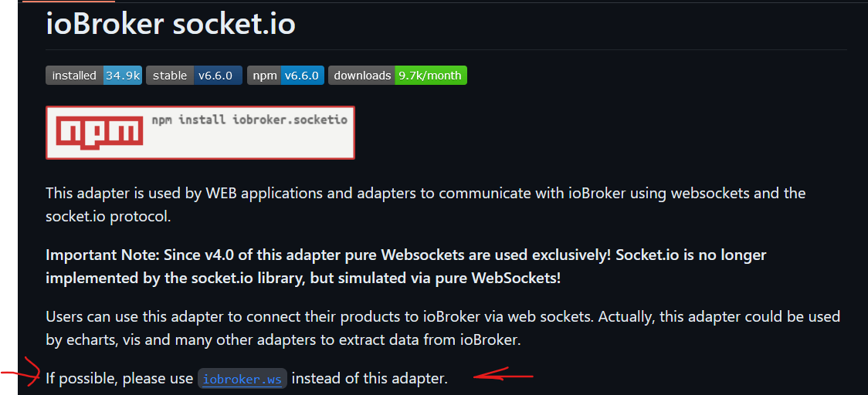This screenshot has height=395, width=868.
Task: Click the paragraph starting 'This adapter is used'
Action: (x=426, y=204)
